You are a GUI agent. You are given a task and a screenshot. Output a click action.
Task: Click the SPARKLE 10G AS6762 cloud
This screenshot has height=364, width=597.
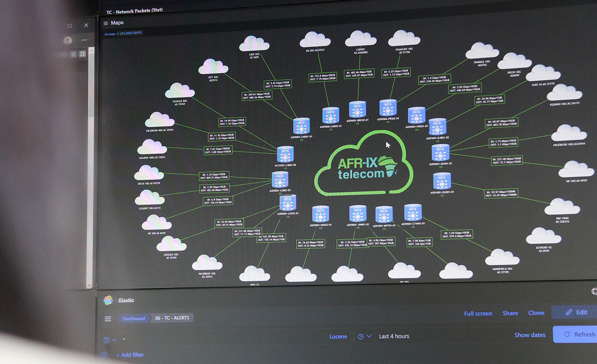(482, 51)
